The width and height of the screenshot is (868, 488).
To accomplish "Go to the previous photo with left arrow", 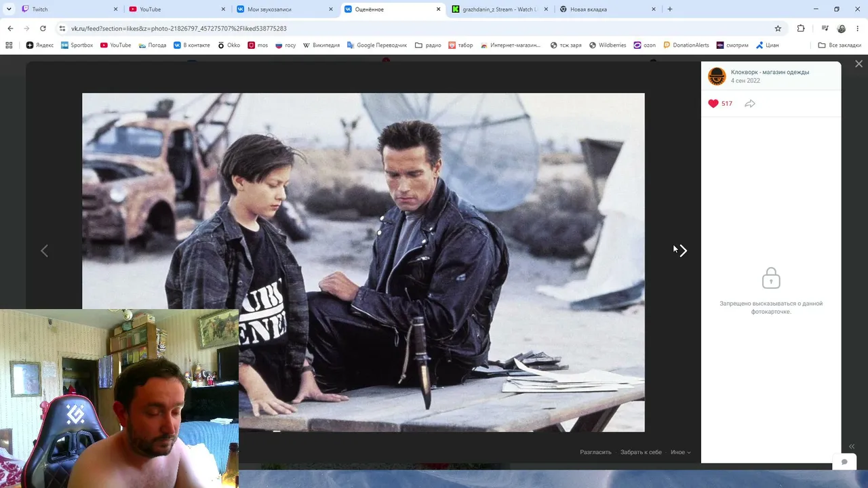I will [44, 251].
